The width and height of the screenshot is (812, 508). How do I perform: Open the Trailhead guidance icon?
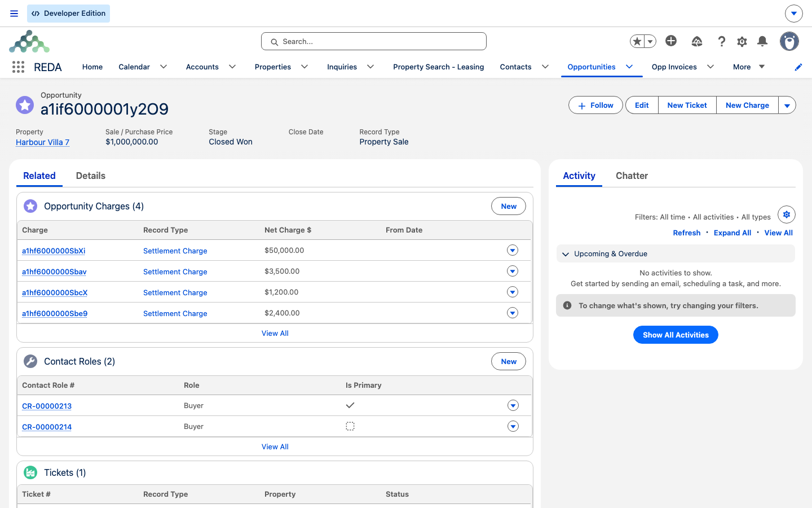pos(697,41)
